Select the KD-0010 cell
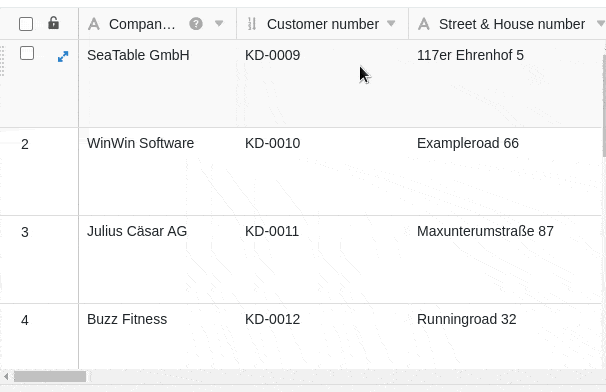This screenshot has width=606, height=392. tap(322, 172)
